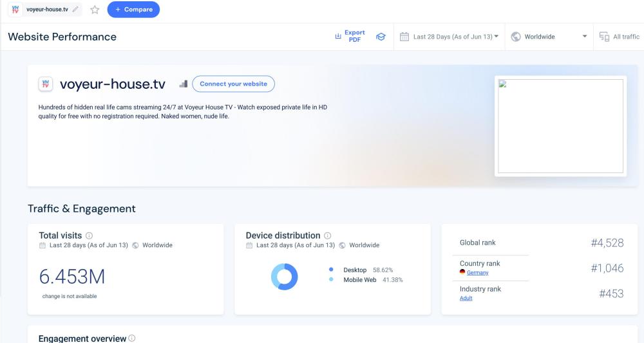Click the device distribution donut chart
Image resolution: width=644 pixels, height=343 pixels.
[284, 277]
